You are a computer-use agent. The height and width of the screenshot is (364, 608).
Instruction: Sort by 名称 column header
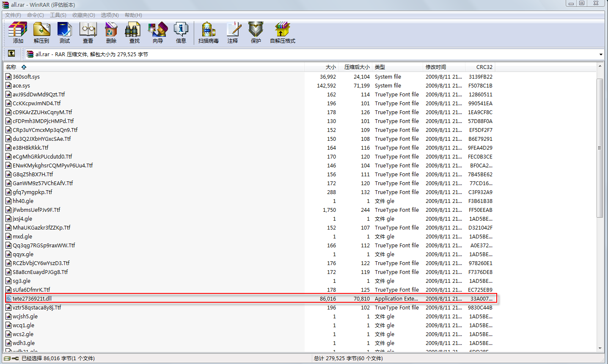point(154,67)
